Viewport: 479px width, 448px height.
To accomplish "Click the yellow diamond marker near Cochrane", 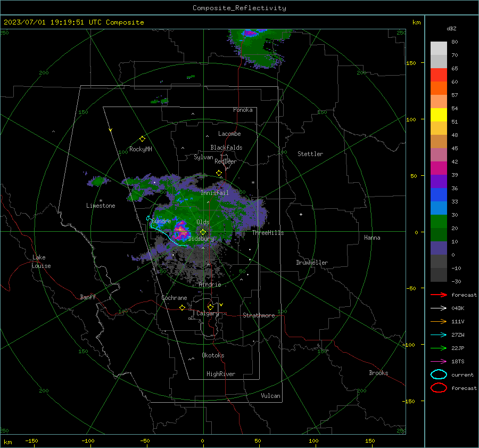I will click(x=182, y=307).
